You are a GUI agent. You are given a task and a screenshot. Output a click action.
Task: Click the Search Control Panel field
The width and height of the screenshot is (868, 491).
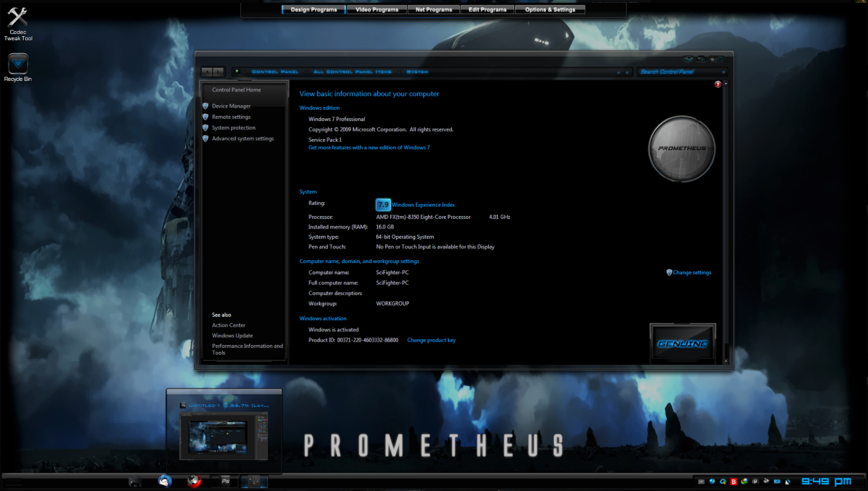pyautogui.click(x=681, y=72)
